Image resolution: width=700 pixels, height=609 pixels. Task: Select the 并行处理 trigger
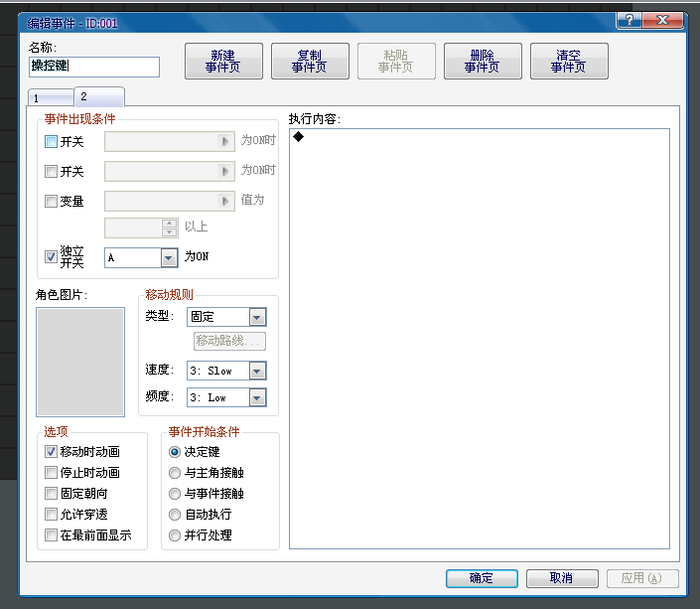(x=175, y=535)
